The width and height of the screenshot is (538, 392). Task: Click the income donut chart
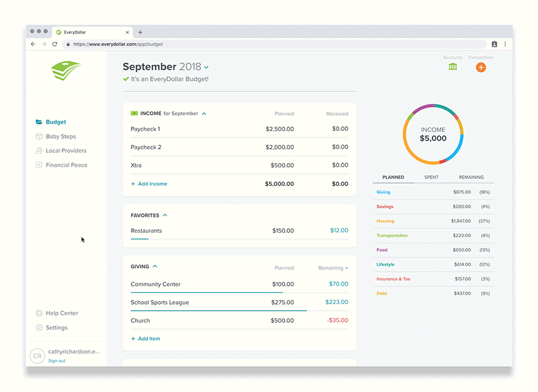[433, 134]
